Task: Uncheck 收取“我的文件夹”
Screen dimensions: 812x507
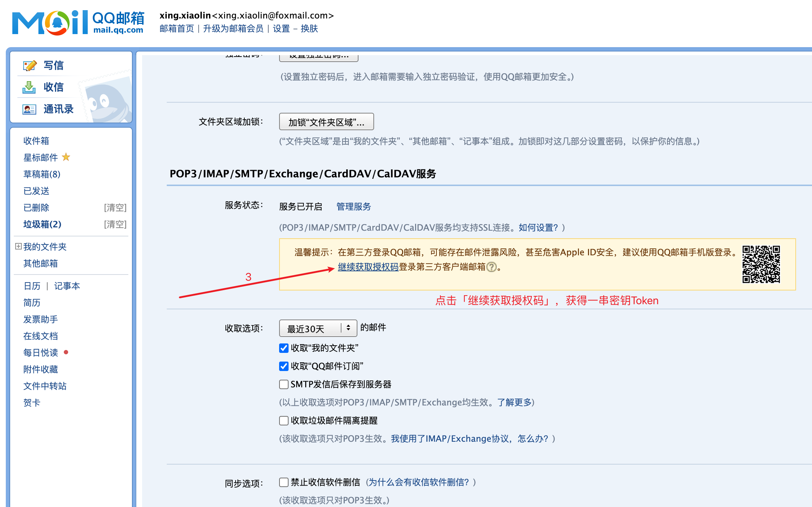Action: pos(283,348)
